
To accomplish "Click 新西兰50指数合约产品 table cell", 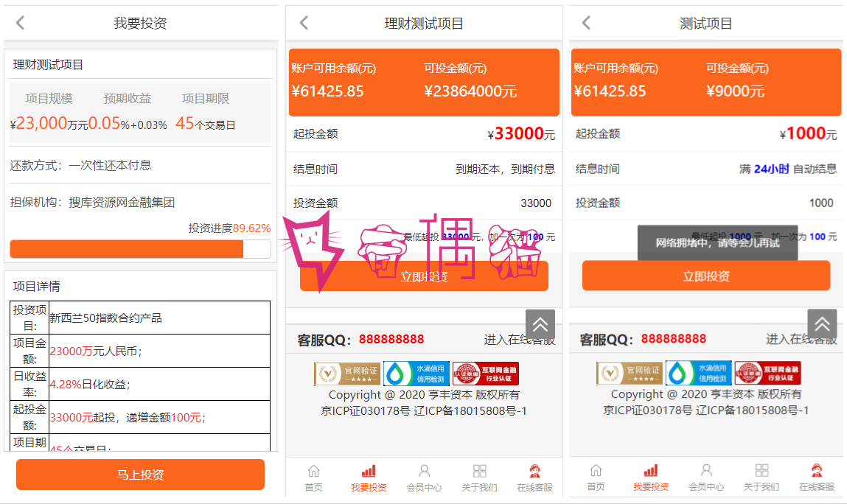I will (159, 318).
